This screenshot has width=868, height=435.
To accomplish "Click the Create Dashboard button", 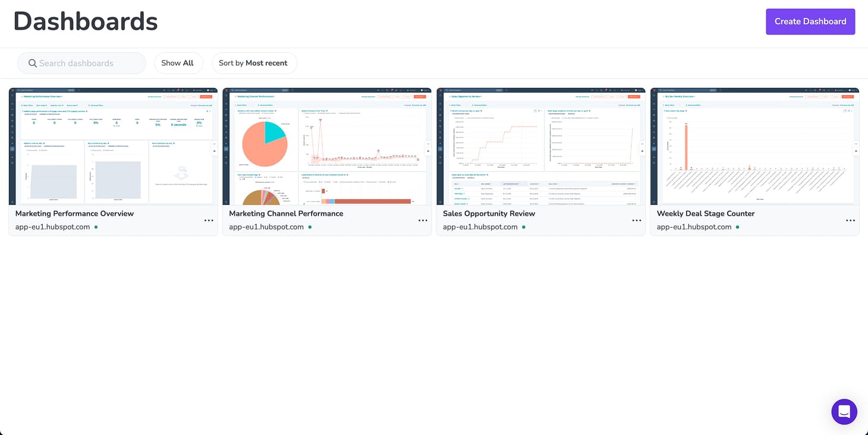I will tap(810, 21).
